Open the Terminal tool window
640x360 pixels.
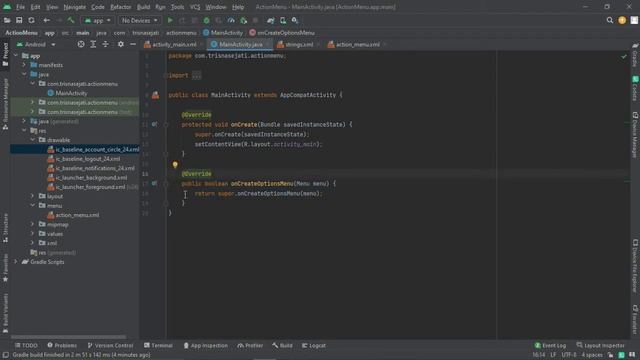[x=158, y=345]
